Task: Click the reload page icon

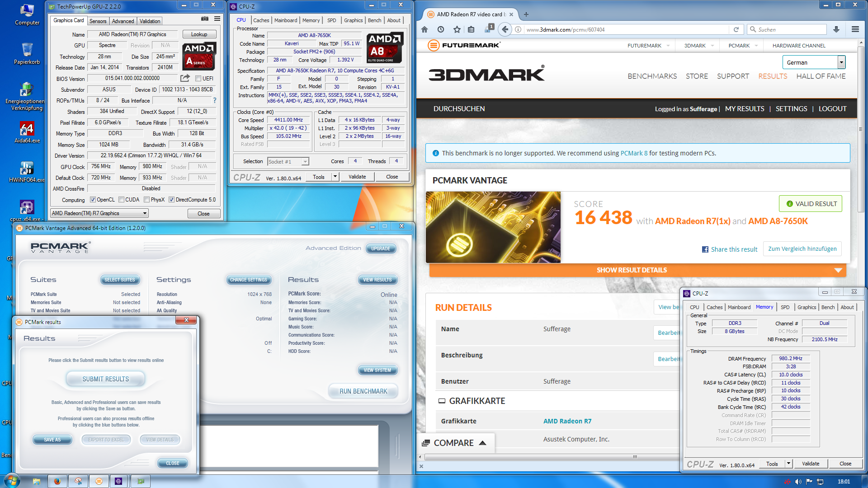Action: [x=736, y=29]
